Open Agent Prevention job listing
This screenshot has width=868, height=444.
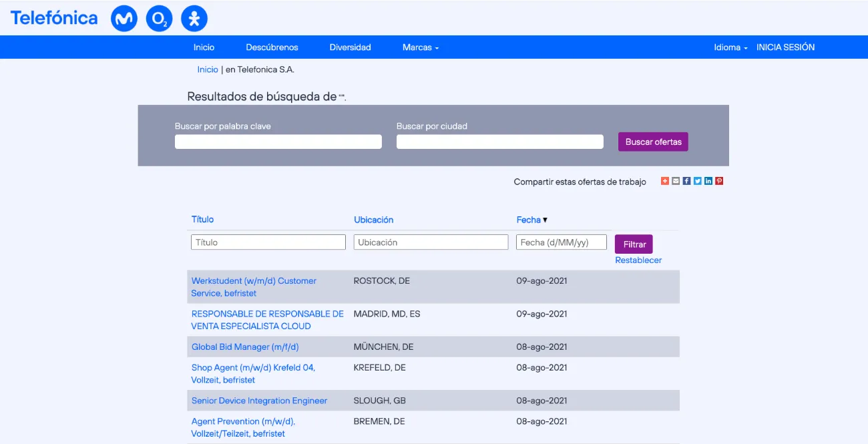[x=243, y=427]
